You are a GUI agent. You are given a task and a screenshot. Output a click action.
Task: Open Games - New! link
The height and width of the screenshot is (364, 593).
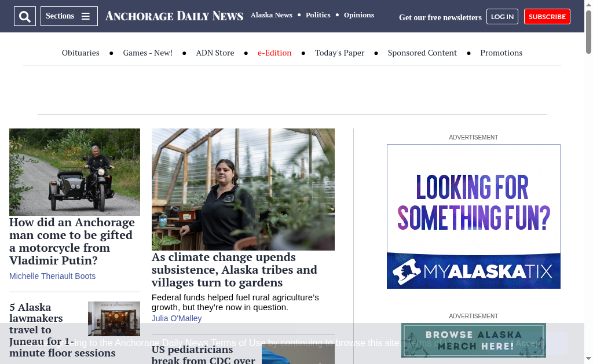[x=148, y=53]
